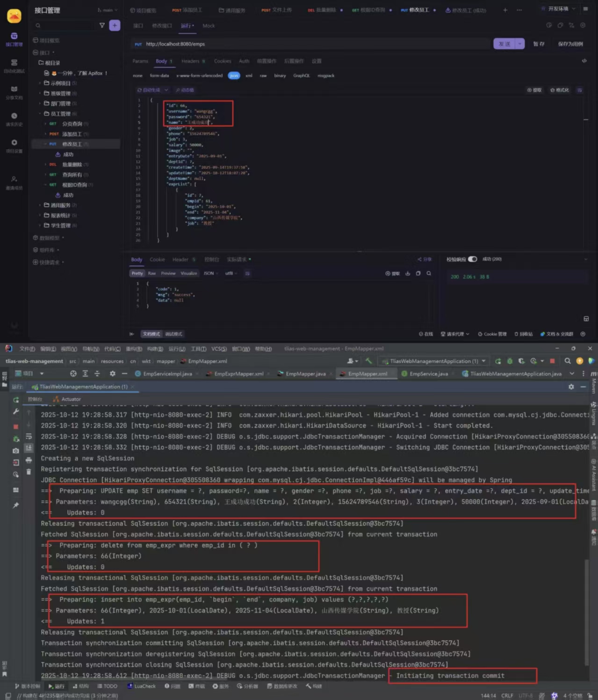The image size is (598, 700).
Task: Click the purple add new item plus button
Action: tap(115, 26)
